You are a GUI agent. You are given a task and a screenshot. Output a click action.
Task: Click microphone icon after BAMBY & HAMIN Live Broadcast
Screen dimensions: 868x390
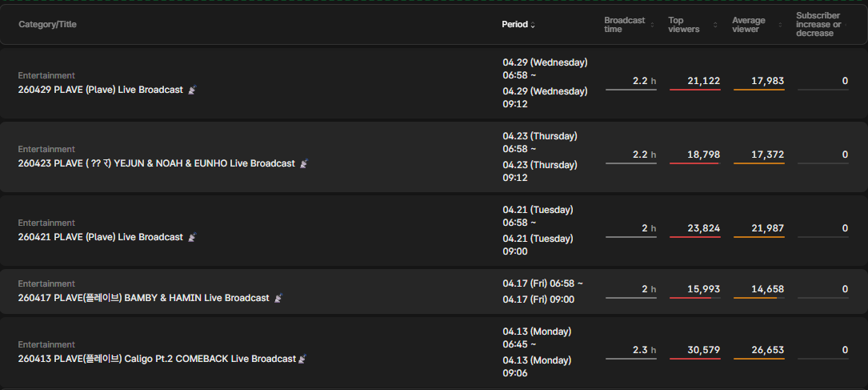pos(278,298)
